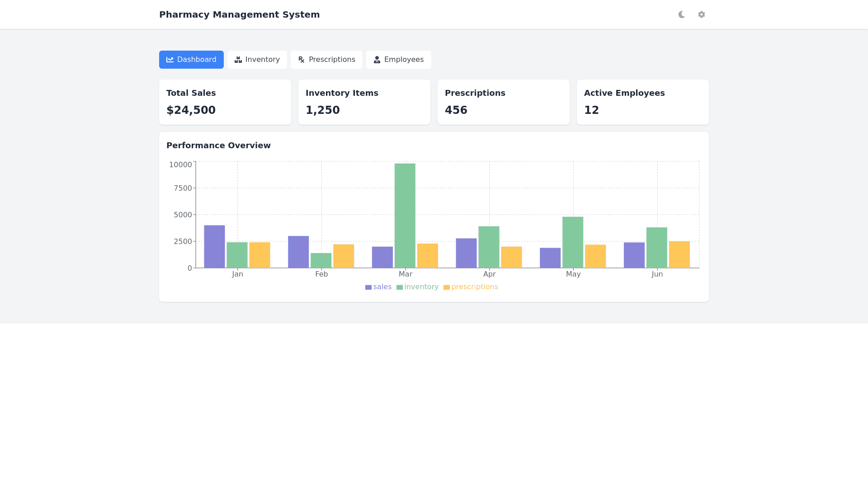Click the tall March inventory bar

405,216
